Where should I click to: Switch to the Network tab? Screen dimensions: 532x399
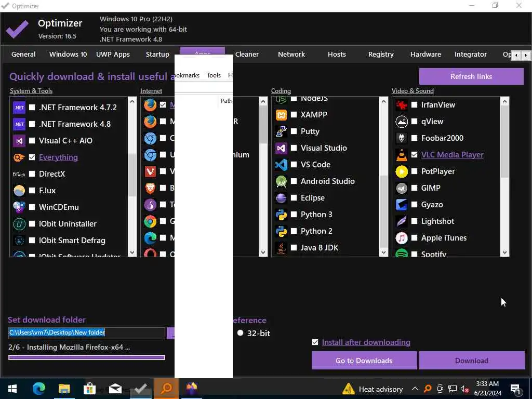pos(291,55)
